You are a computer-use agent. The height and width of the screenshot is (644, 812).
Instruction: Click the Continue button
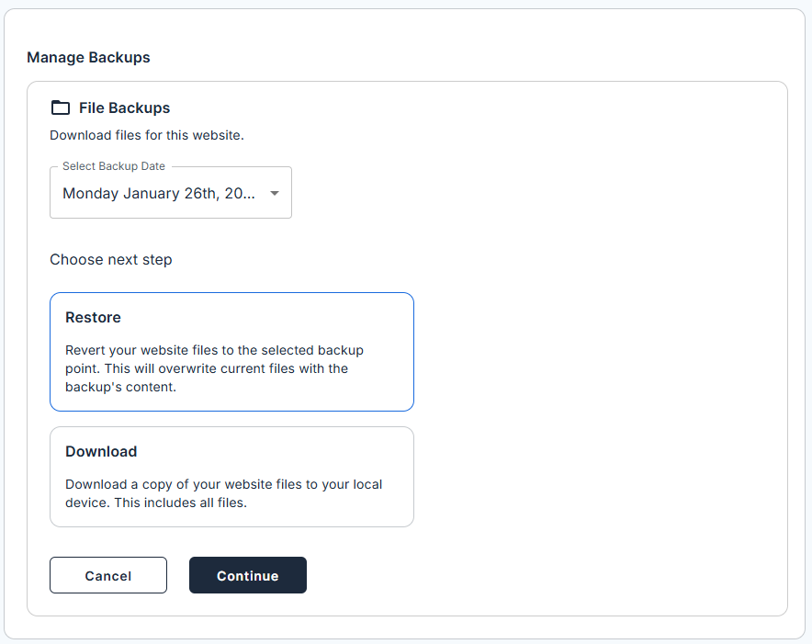[247, 575]
